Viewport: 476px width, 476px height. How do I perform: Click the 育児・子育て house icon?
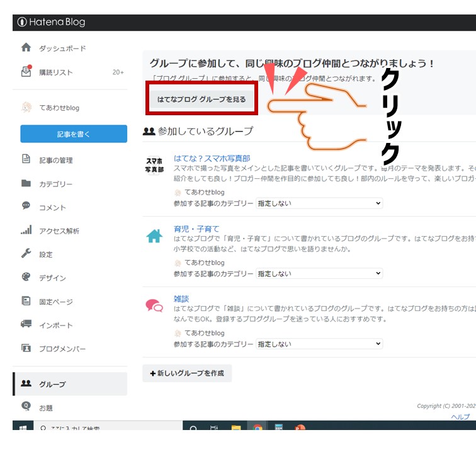pyautogui.click(x=154, y=235)
